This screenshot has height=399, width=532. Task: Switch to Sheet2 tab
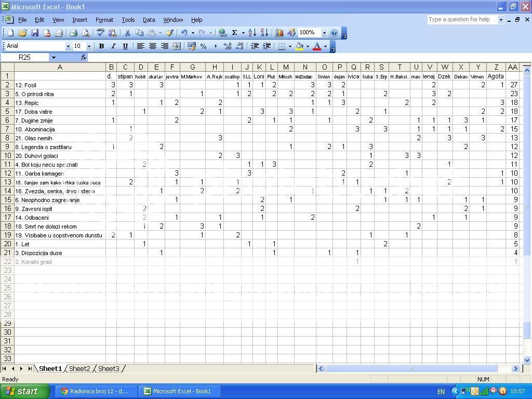79,368
